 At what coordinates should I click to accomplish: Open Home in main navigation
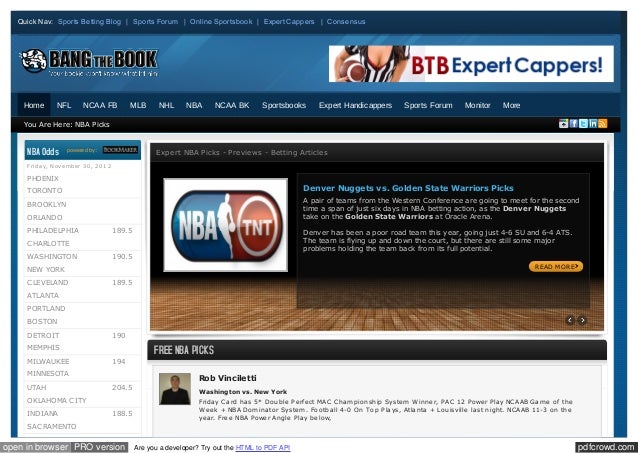click(x=34, y=105)
